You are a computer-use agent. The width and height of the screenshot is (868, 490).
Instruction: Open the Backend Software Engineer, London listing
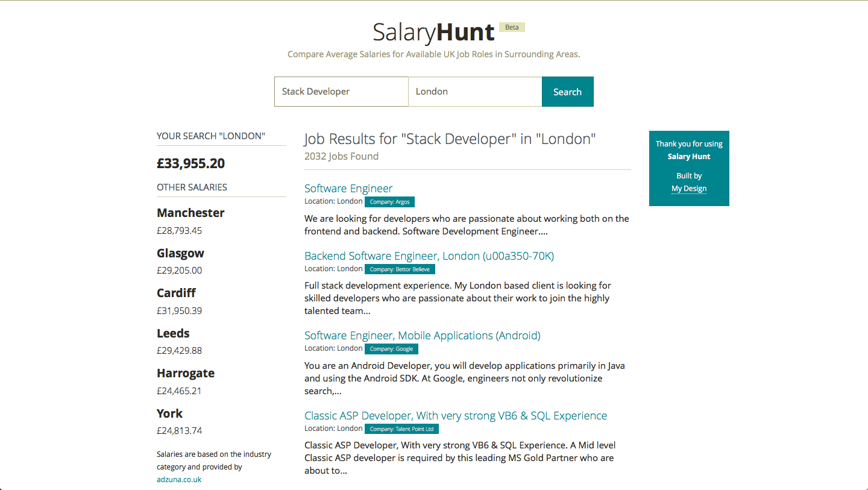click(x=429, y=256)
